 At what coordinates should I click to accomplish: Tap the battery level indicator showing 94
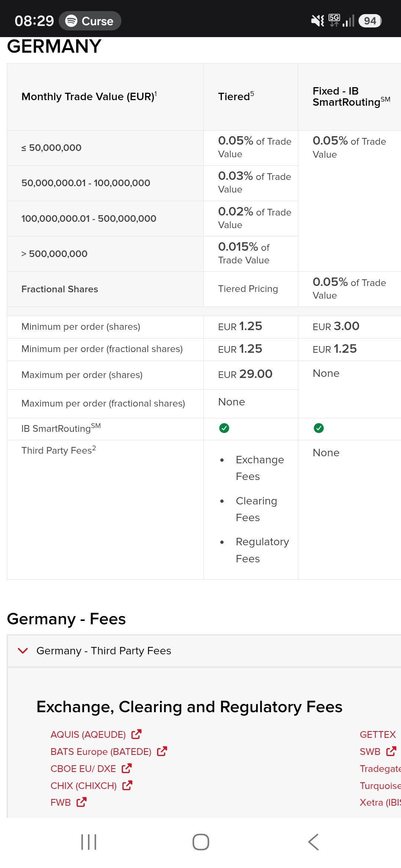point(370,21)
